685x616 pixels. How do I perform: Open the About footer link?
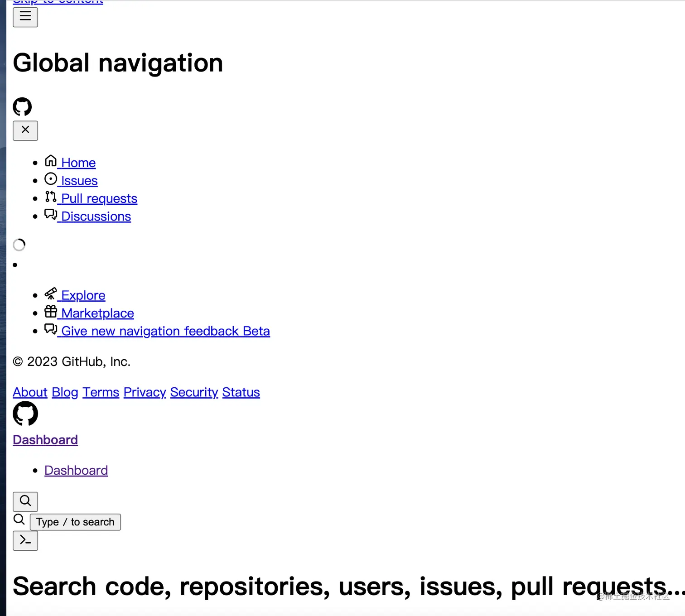(x=30, y=392)
